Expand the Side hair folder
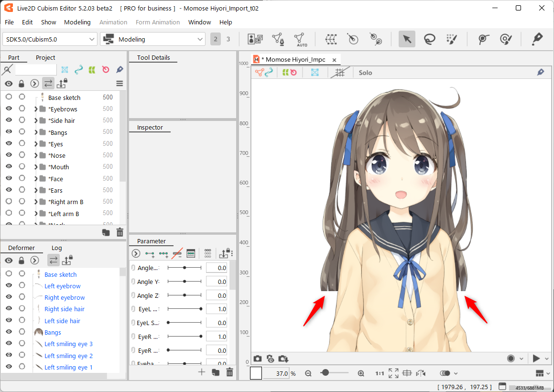The image size is (554, 392). [x=36, y=121]
